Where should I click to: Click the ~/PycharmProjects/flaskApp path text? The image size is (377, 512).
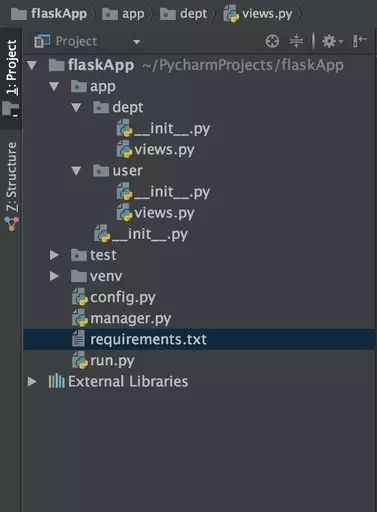[243, 65]
